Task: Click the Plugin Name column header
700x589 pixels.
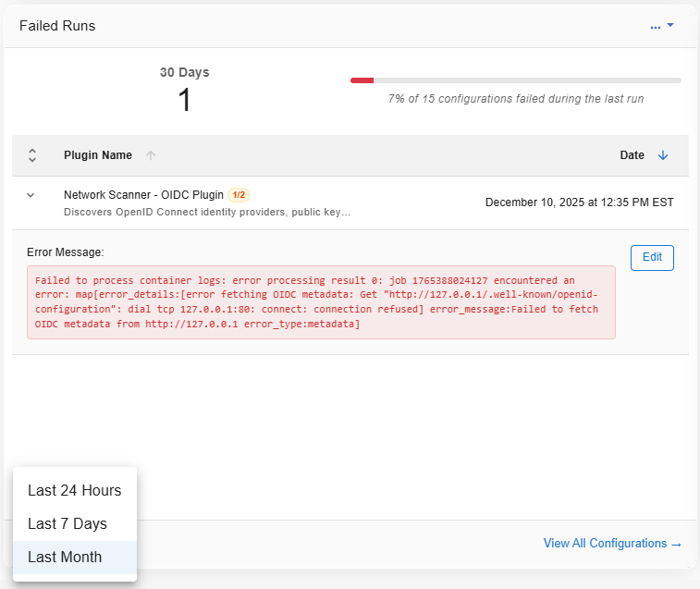Action: pos(98,155)
